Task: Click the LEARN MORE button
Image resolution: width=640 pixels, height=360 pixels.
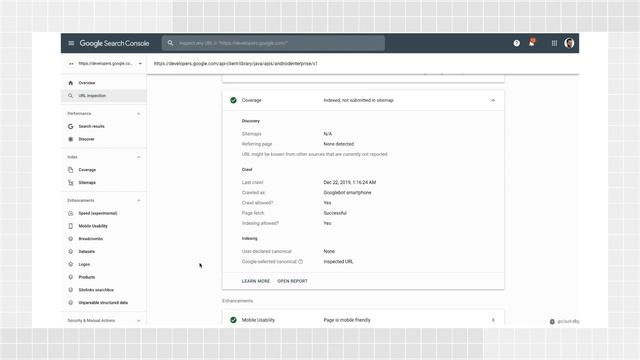Action: click(x=256, y=281)
